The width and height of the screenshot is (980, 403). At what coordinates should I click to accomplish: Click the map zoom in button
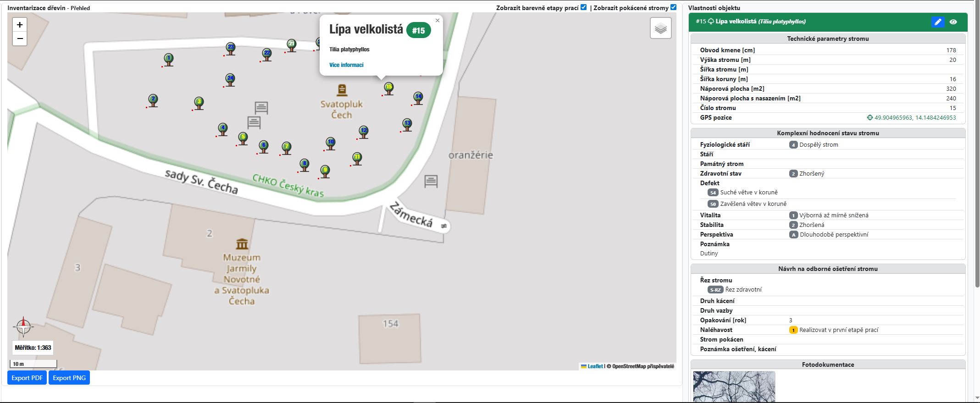pos(20,25)
